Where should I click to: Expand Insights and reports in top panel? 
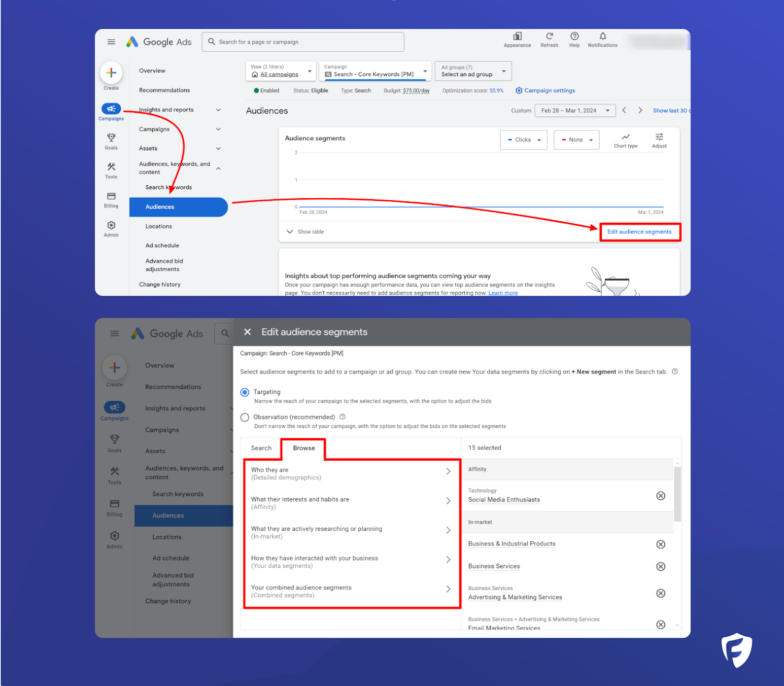[218, 110]
